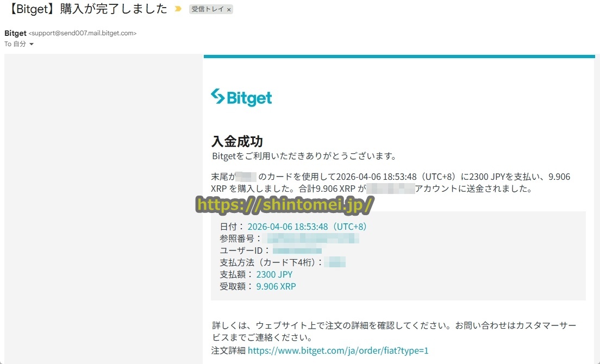This screenshot has width=600, height=364.
Task: Click the Bitget logo in the email
Action: [241, 97]
